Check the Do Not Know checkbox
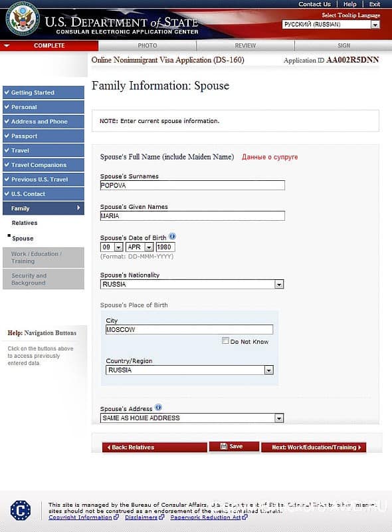 pyautogui.click(x=225, y=340)
